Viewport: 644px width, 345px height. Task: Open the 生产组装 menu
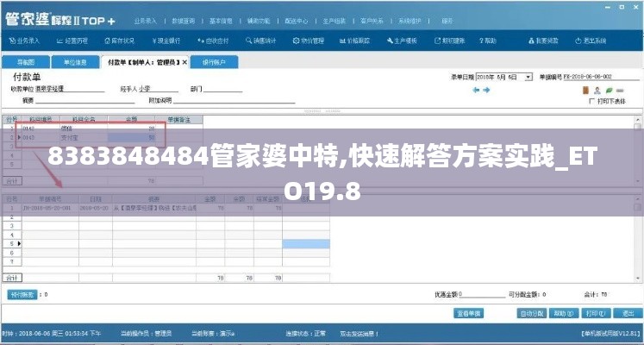pos(334,21)
